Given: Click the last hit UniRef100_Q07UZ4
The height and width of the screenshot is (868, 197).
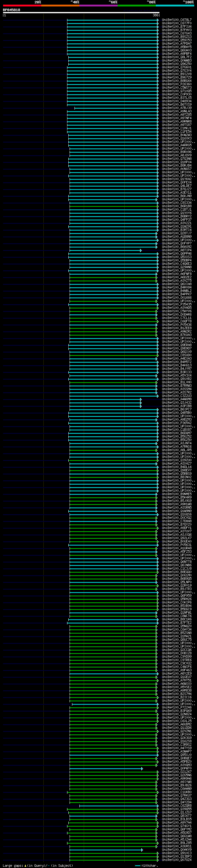Looking at the screenshot, I should [177, 860].
